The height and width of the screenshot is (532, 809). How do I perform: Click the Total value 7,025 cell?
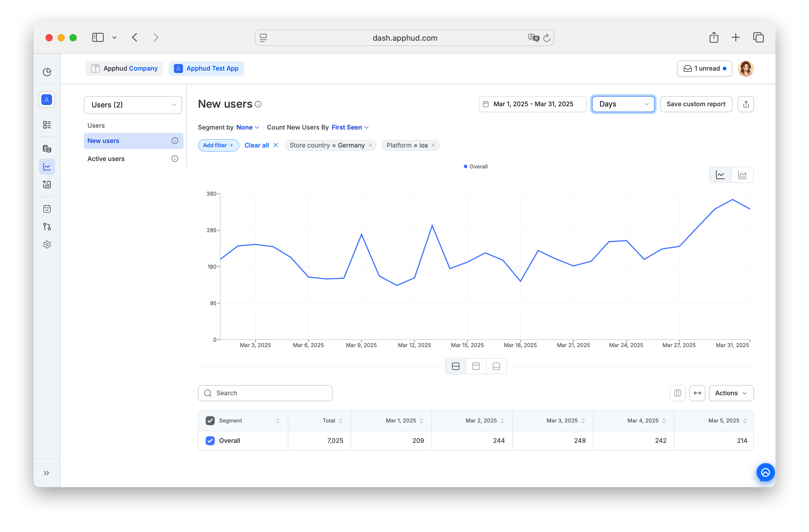(x=319, y=441)
